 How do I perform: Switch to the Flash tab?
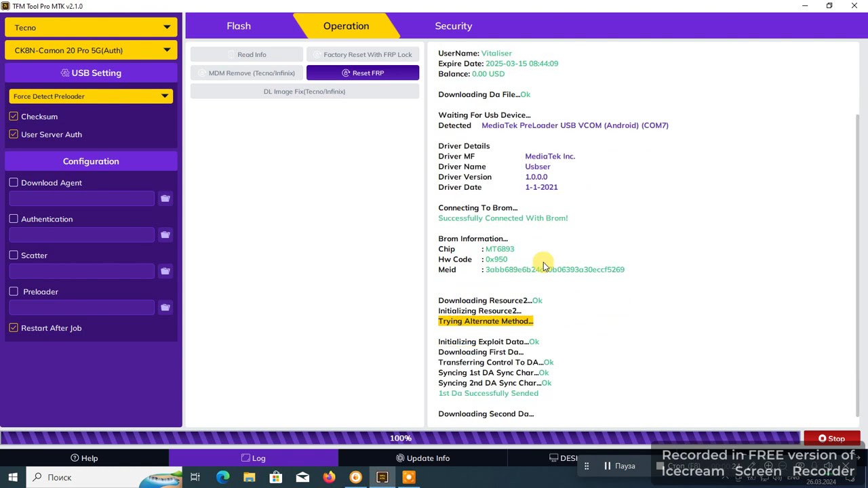pyautogui.click(x=239, y=26)
